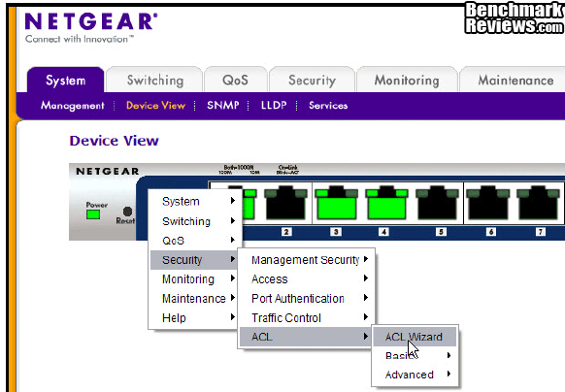565x392 pixels.
Task: Expand Help in context menu
Action: click(193, 318)
